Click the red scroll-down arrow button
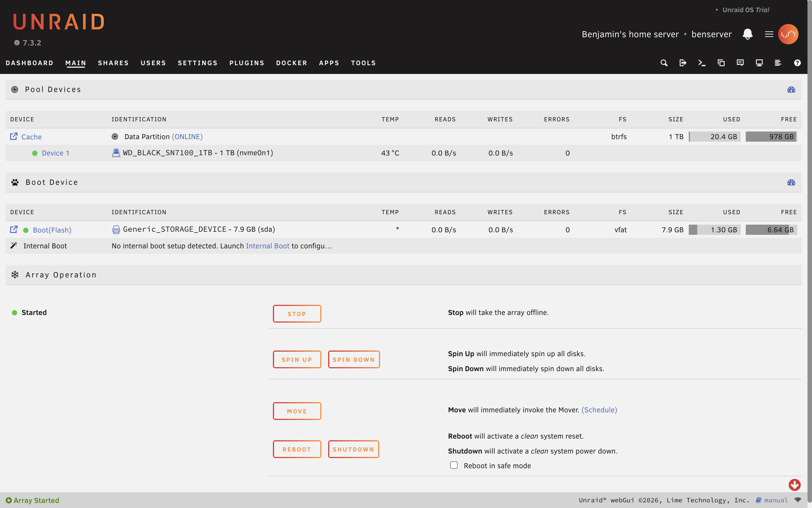The image size is (812, 508). point(795,485)
